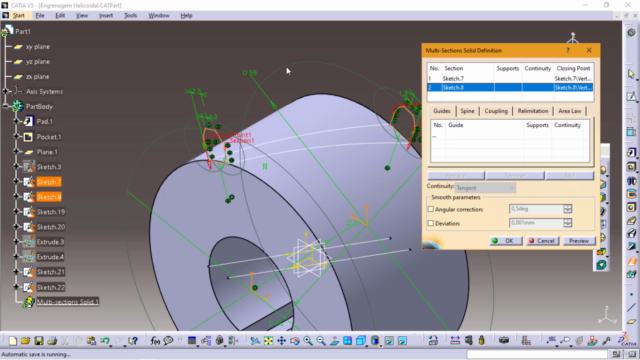Expand the Axis Systems node
Viewport: 640px width, 360px height.
coord(6,91)
